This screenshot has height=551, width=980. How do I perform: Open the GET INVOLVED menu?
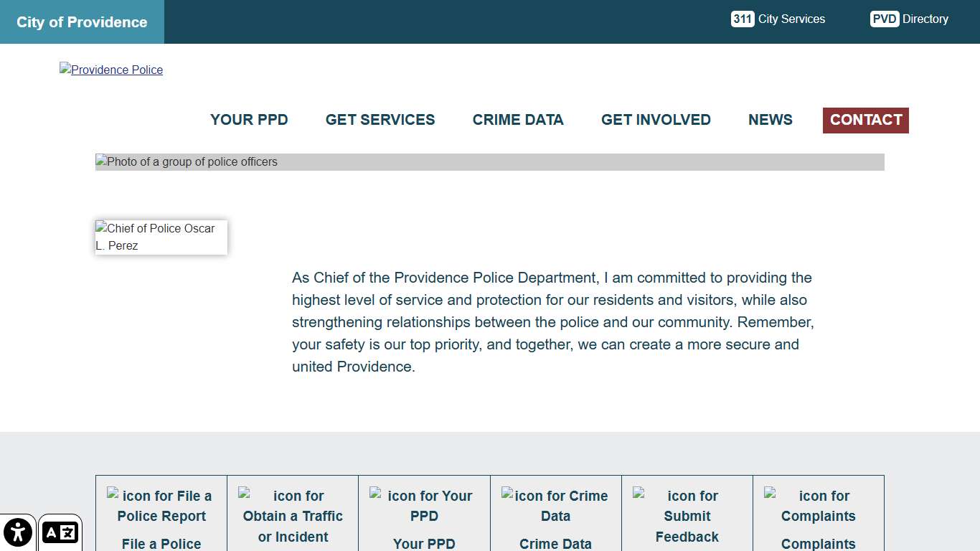click(656, 120)
